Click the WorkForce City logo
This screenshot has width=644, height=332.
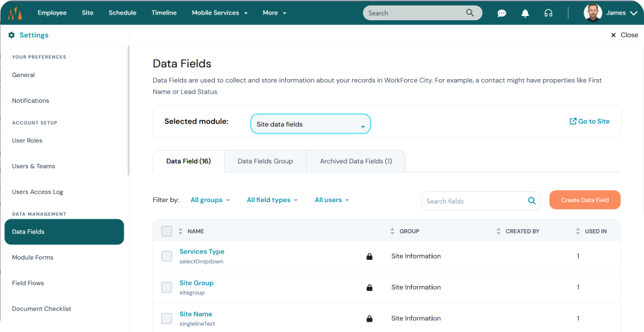coord(15,13)
